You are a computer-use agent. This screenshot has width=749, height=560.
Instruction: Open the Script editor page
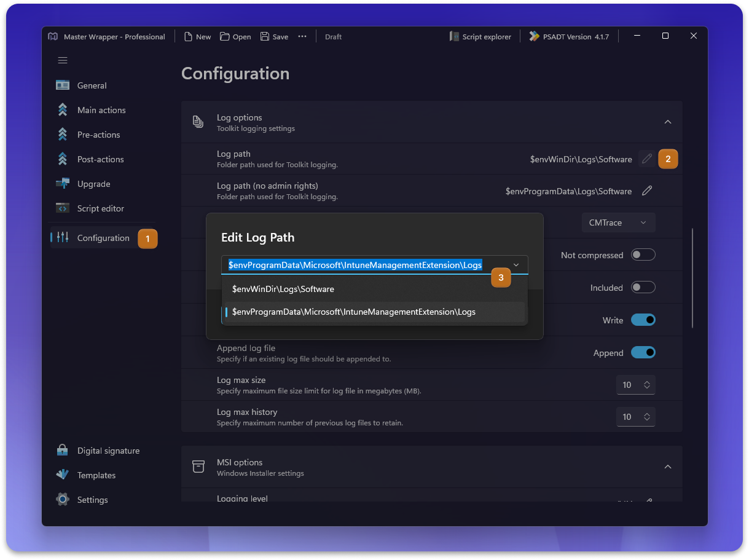[x=100, y=208]
